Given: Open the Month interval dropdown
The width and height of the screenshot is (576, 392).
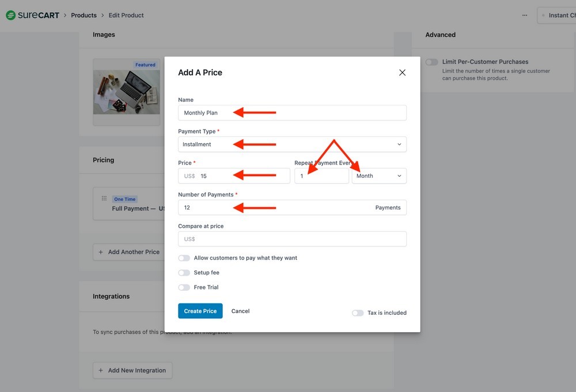Looking at the screenshot, I should 379,176.
